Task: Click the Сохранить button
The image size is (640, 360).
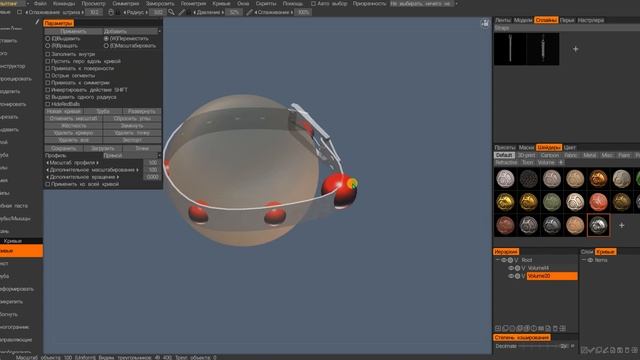Action: pos(64,149)
